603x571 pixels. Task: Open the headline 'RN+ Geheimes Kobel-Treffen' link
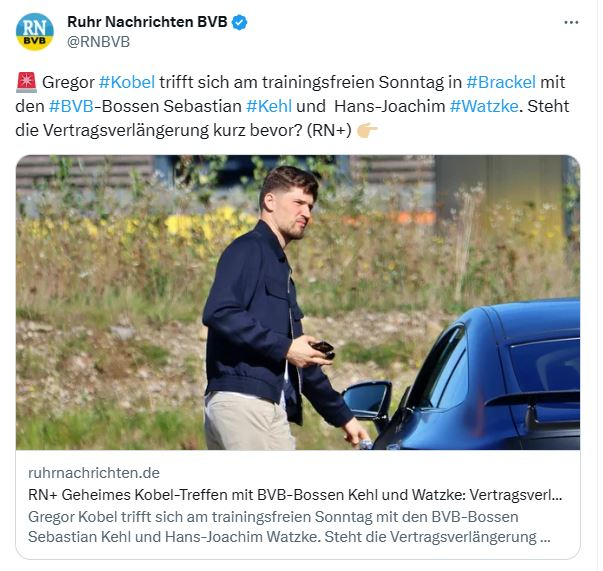295,495
